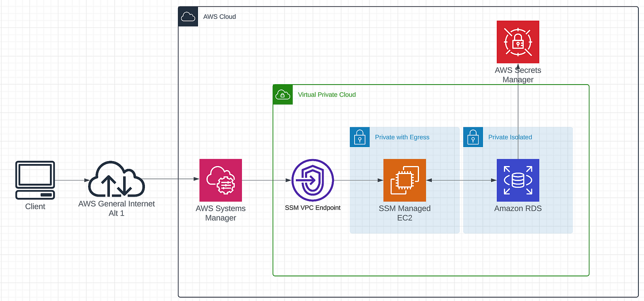Click the 'SSM VPC Endpoint' caption
The width and height of the screenshot is (644, 301).
[x=313, y=208]
